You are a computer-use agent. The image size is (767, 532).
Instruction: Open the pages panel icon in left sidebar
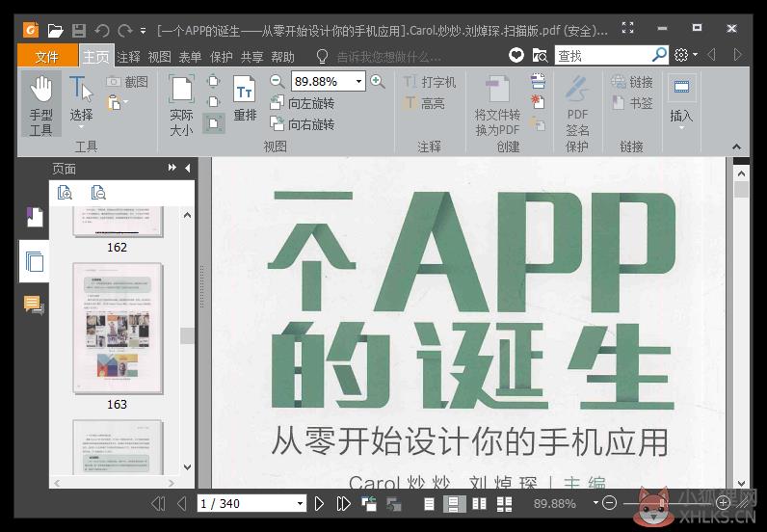[35, 261]
